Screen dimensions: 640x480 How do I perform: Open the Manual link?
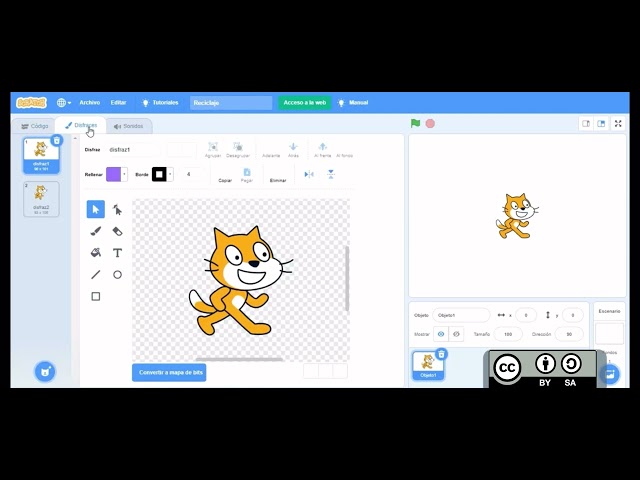coord(353,102)
